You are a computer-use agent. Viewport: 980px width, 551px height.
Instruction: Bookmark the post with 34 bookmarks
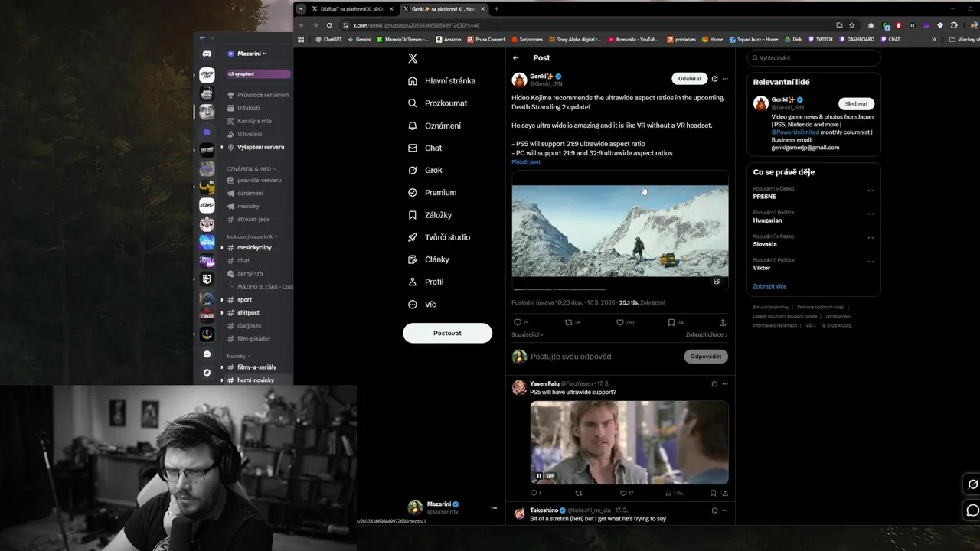675,322
